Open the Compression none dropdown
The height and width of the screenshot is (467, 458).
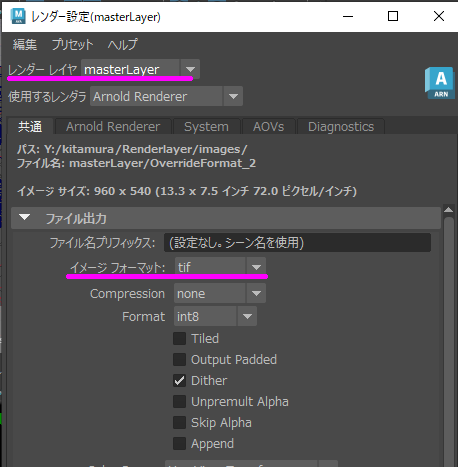220,293
